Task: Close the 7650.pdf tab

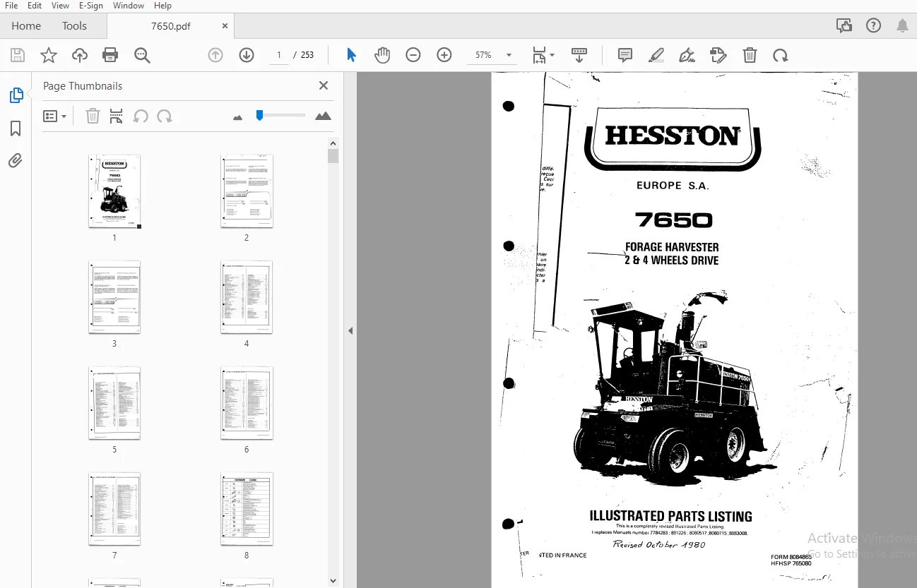Action: point(225,26)
